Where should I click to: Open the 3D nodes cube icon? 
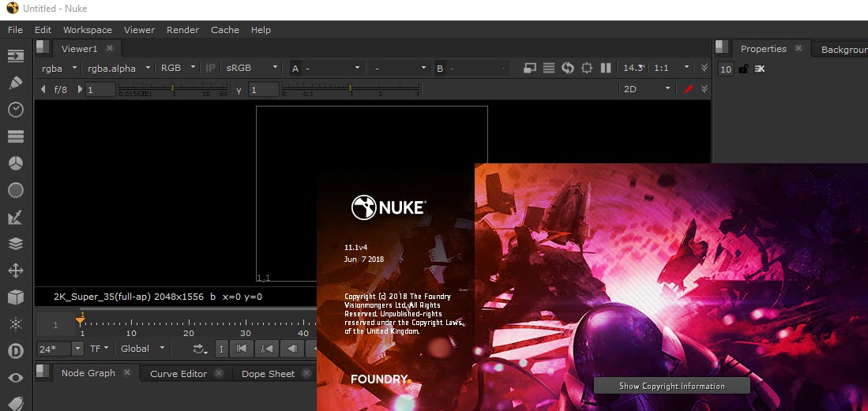tap(16, 297)
